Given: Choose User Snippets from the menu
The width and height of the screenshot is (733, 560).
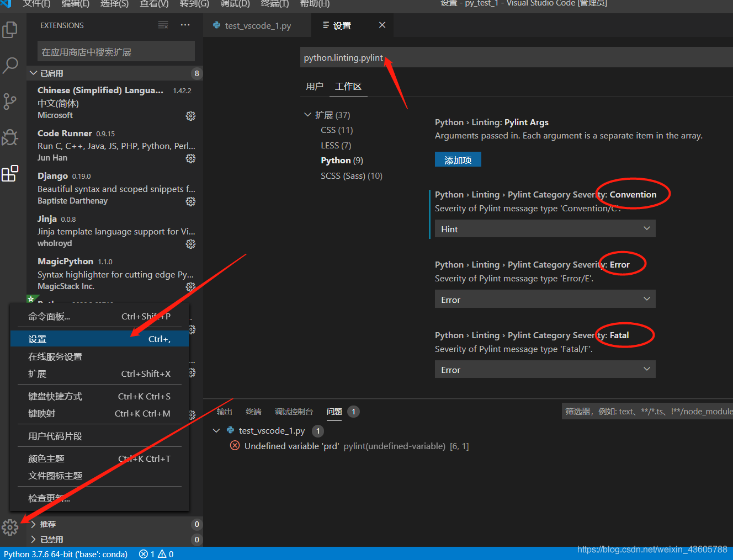Looking at the screenshot, I should tap(99, 436).
